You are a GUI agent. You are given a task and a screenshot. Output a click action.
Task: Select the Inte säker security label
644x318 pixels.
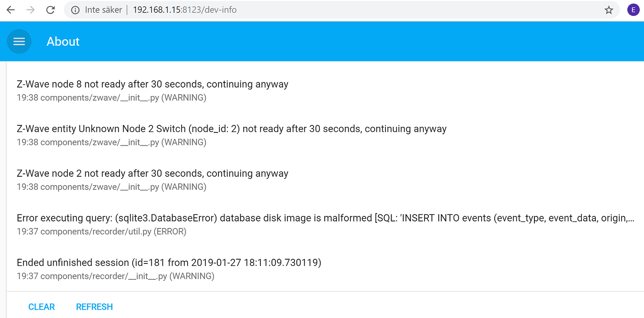coord(105,9)
